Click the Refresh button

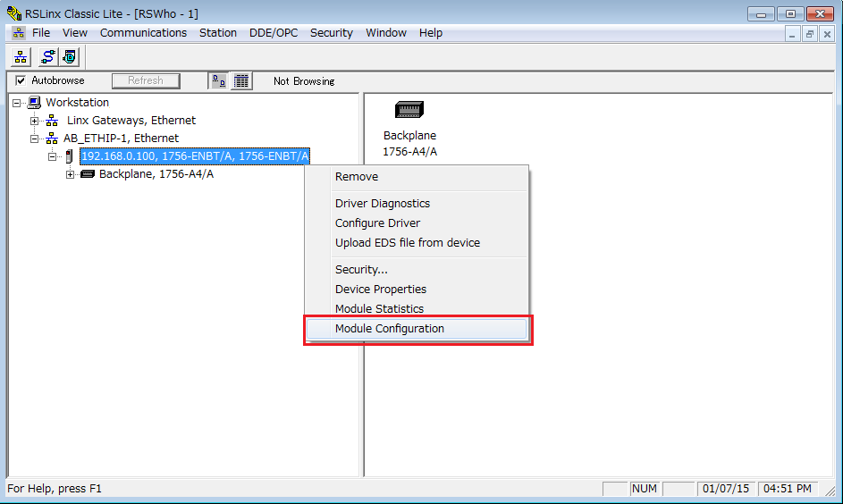[145, 80]
